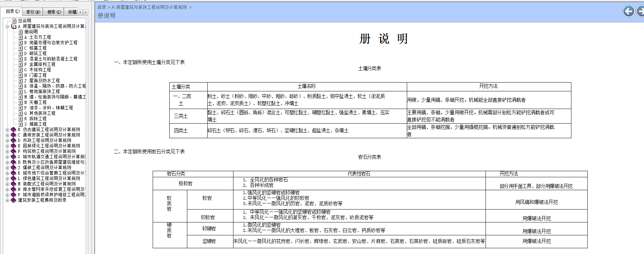Click the 目录 breadcrumb link
The height and width of the screenshot is (254, 644).
point(102,7)
